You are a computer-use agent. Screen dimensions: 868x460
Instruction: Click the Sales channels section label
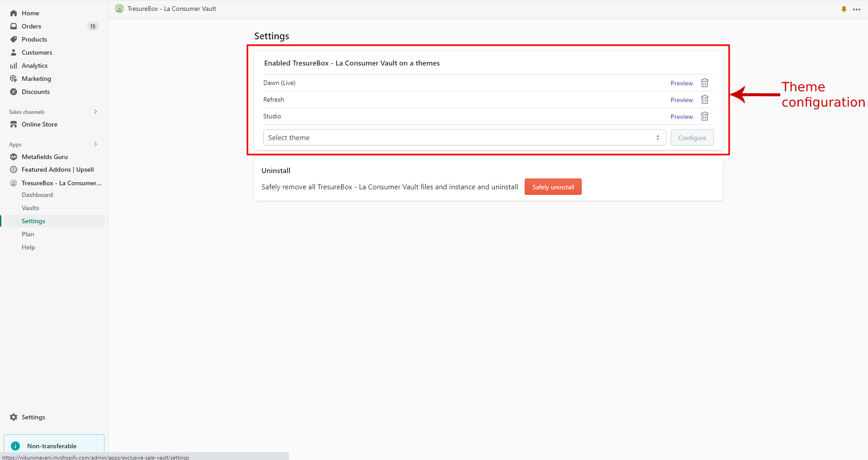(27, 112)
